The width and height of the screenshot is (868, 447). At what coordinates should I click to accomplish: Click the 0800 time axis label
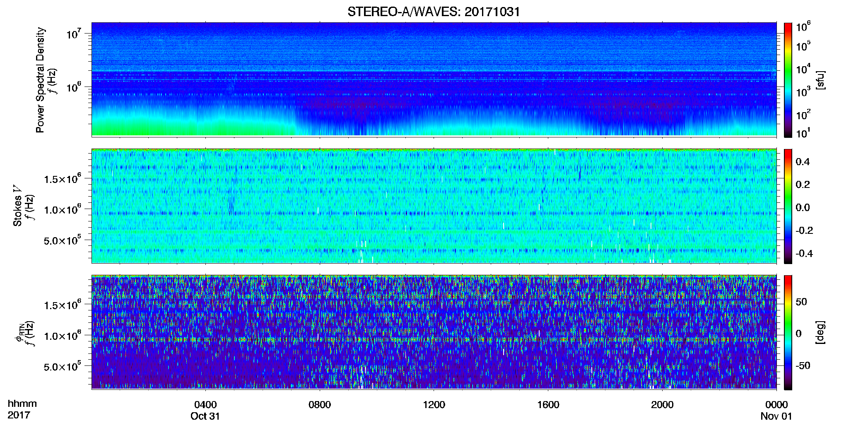click(320, 405)
